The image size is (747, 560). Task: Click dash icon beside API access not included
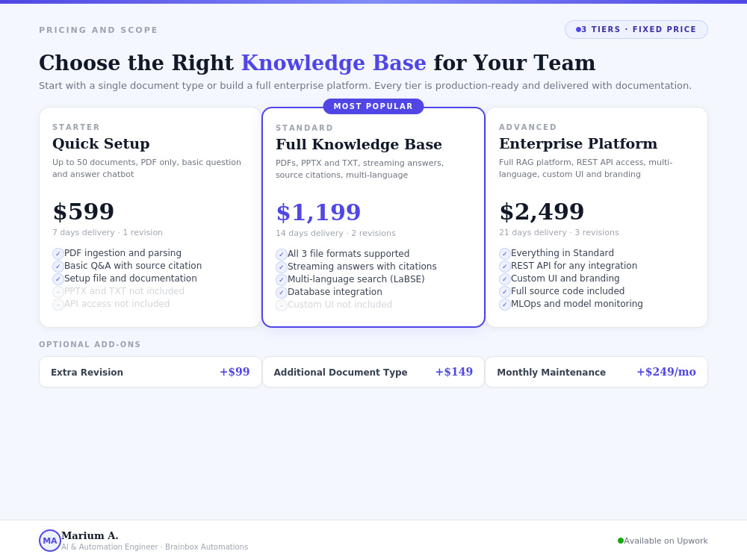[x=58, y=305]
